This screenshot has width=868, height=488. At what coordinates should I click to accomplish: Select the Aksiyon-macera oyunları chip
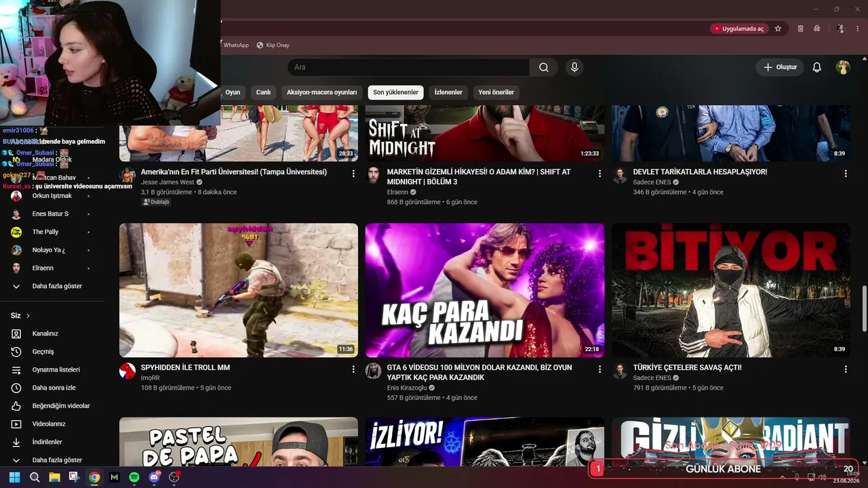click(321, 92)
